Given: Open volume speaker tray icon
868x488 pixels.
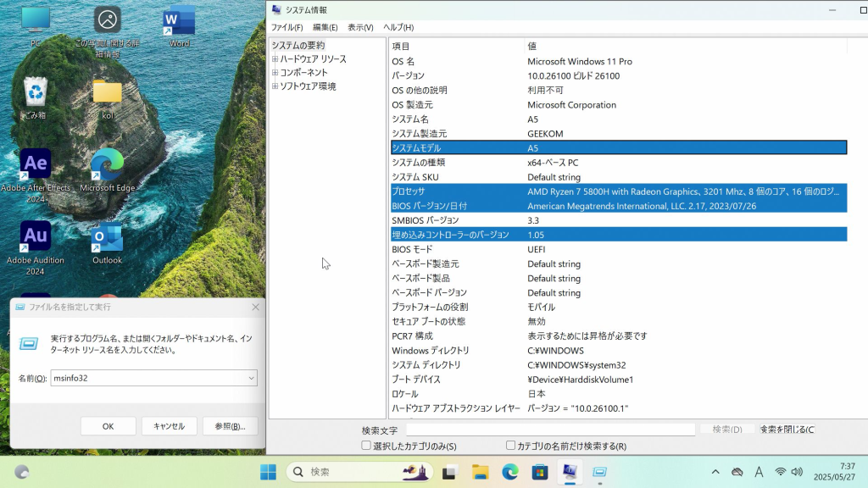Looking at the screenshot, I should point(797,472).
